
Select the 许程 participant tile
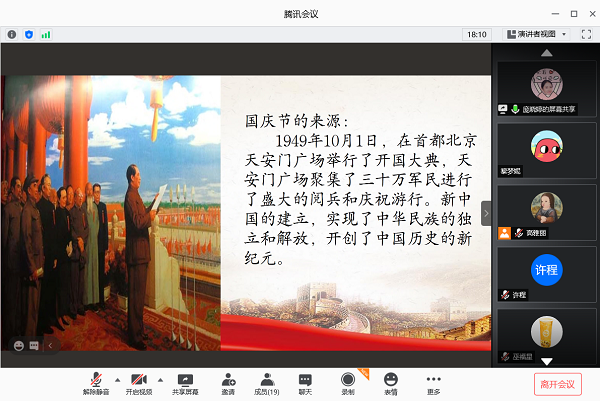(546, 274)
